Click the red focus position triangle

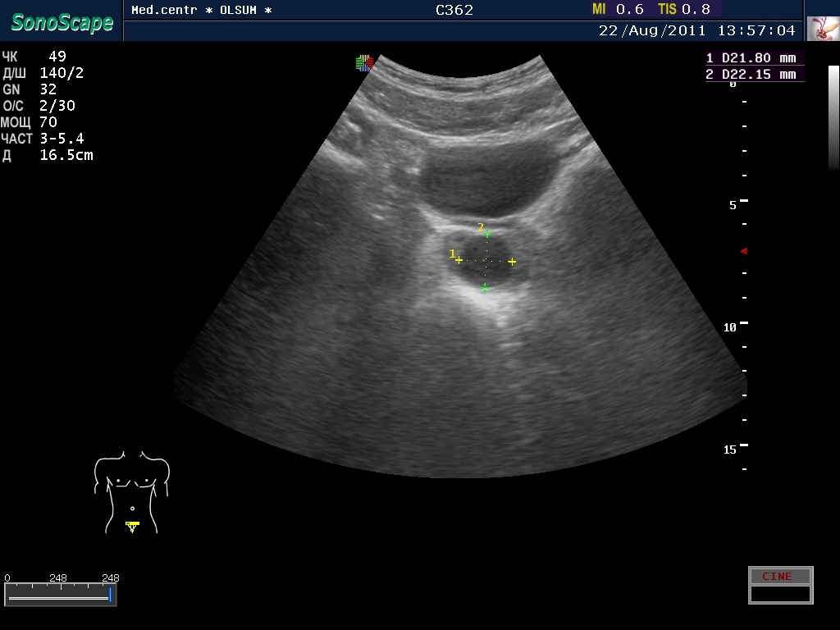coord(744,251)
